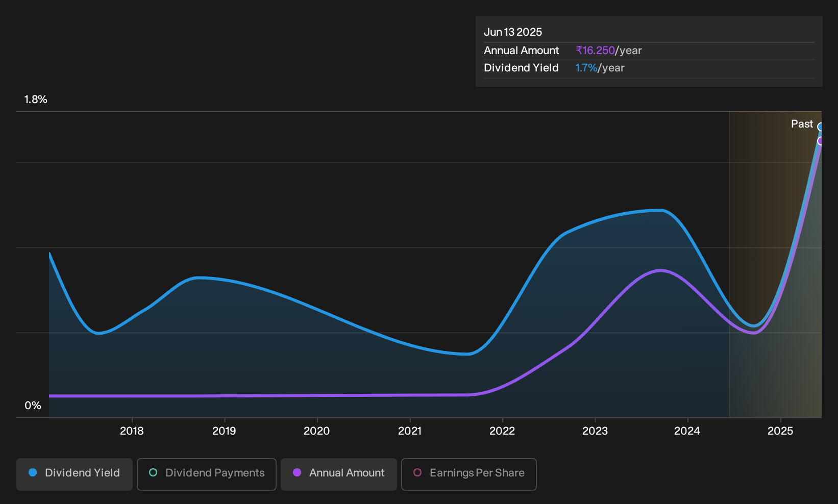
Task: Click the 1.7% dividend yield value
Action: pyautogui.click(x=586, y=68)
